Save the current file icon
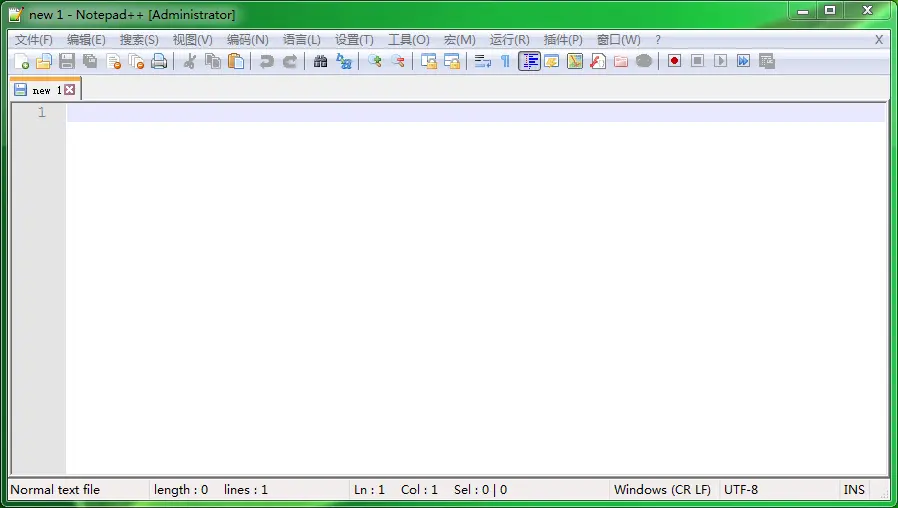Image resolution: width=898 pixels, height=508 pixels. 67,61
